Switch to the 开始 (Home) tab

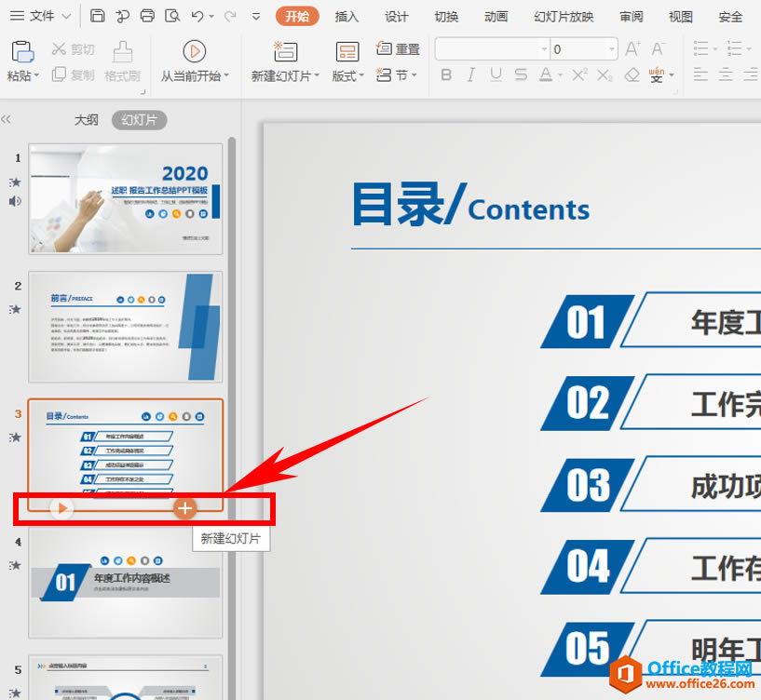[x=297, y=17]
